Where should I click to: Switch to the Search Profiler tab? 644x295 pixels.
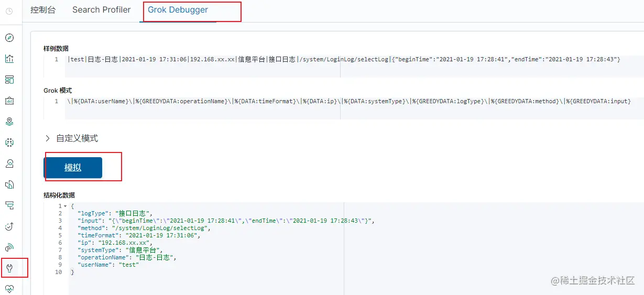[102, 10]
